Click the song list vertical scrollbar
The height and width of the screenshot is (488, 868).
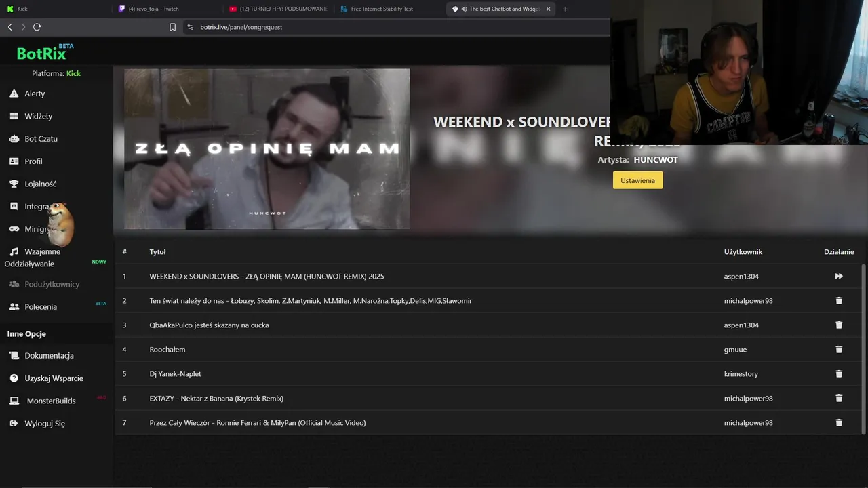[x=863, y=349]
